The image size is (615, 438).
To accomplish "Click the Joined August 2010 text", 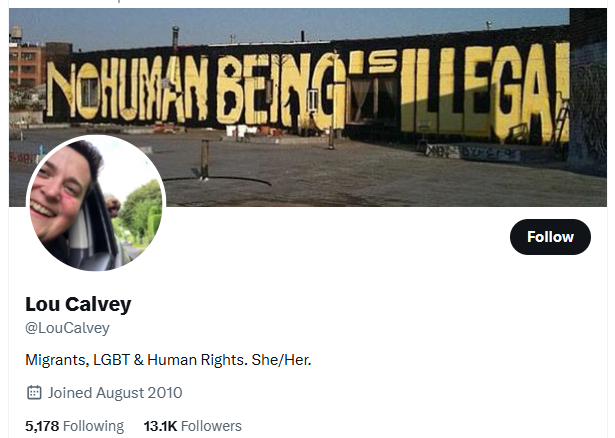I will 115,393.
